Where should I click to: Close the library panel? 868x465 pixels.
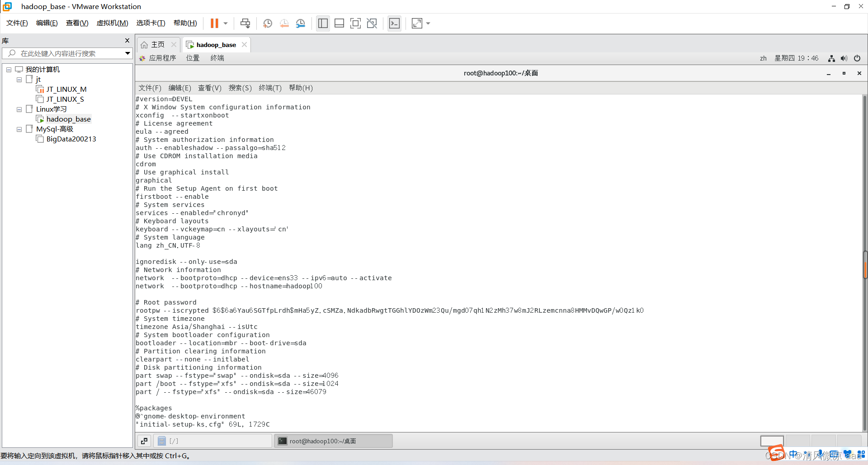click(127, 41)
